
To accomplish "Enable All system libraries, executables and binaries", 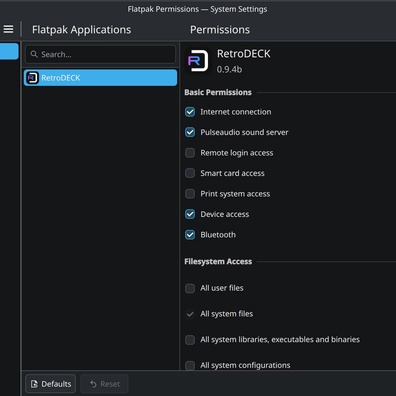I will [x=190, y=340].
